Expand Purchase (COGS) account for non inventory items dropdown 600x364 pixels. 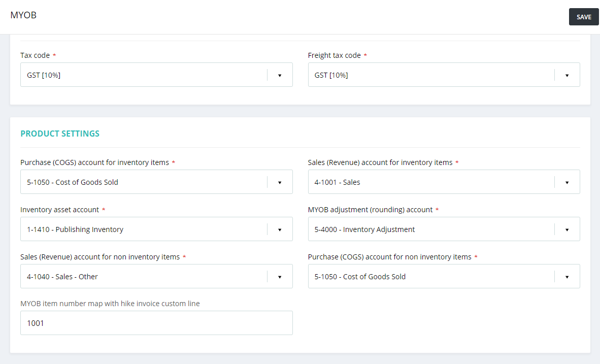click(444, 276)
